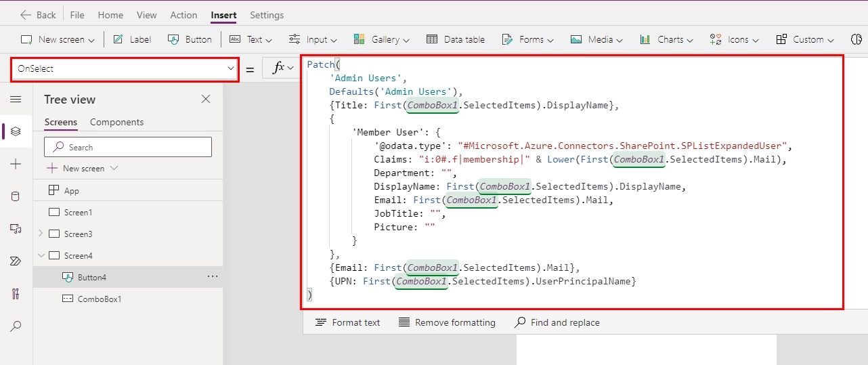Click the Charts bar icon in ribbon
This screenshot has height=365, width=868.
(645, 39)
